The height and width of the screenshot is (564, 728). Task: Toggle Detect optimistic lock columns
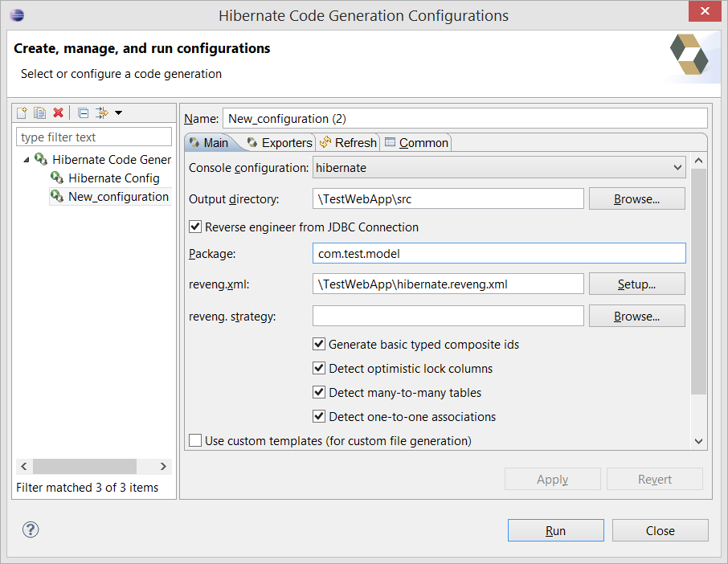319,368
